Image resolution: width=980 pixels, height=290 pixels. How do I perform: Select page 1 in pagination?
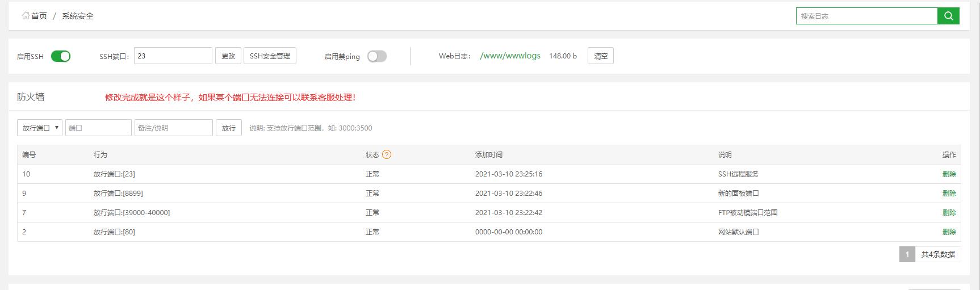[x=907, y=254]
